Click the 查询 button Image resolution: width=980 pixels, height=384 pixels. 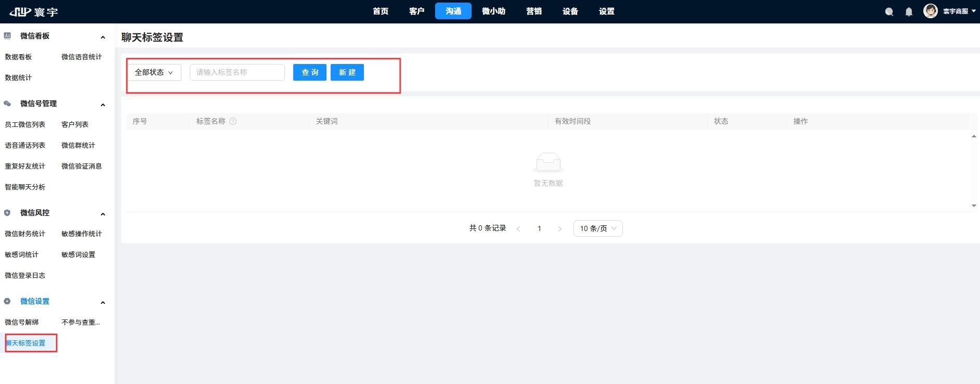coord(310,72)
